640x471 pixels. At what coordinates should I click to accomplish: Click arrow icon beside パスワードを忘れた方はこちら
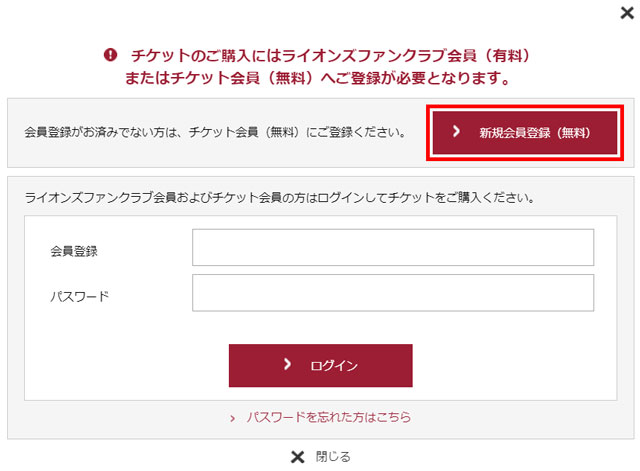[x=233, y=418]
